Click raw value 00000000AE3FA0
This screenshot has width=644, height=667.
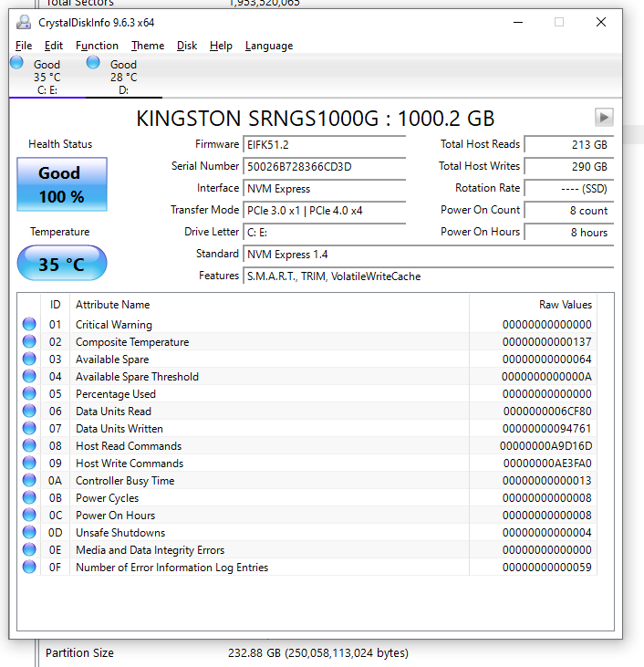pos(547,464)
